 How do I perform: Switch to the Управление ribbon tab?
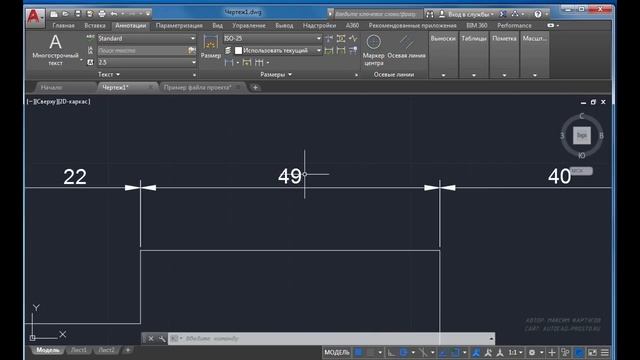249,25
